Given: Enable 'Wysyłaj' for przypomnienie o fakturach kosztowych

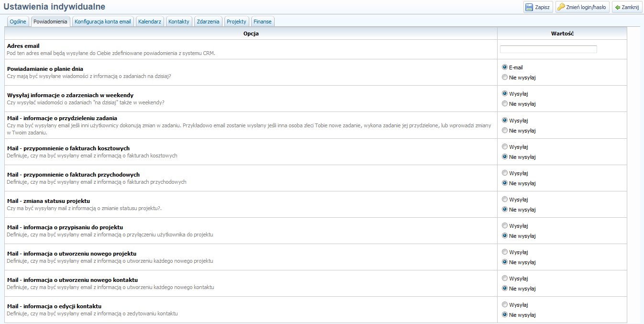Looking at the screenshot, I should 505,147.
